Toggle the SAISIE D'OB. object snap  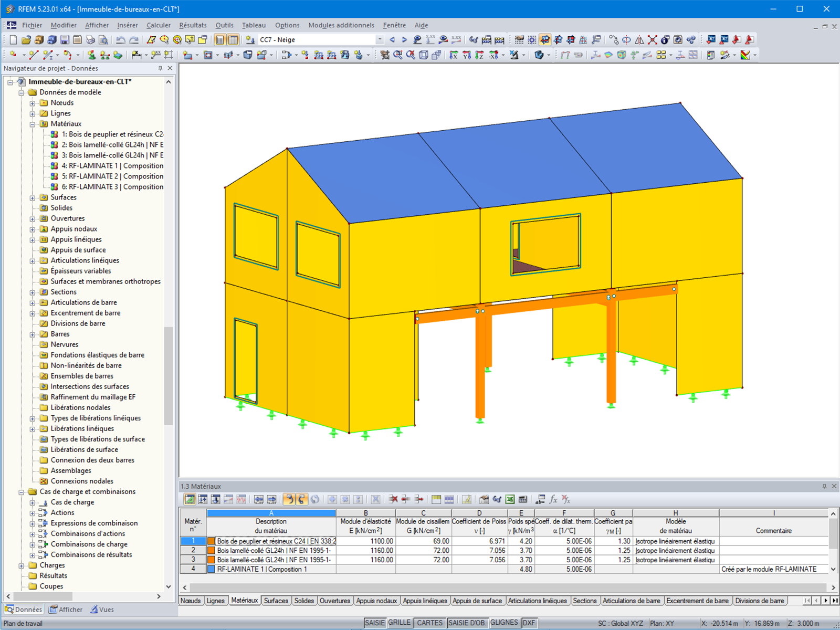[x=467, y=623]
